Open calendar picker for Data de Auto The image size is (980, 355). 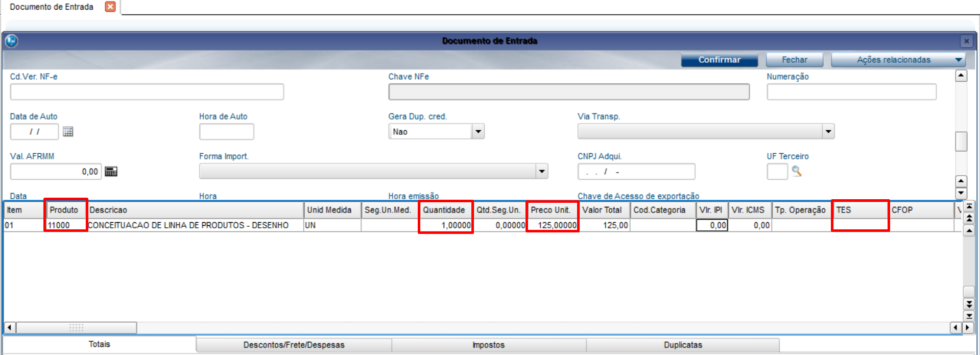pyautogui.click(x=68, y=132)
